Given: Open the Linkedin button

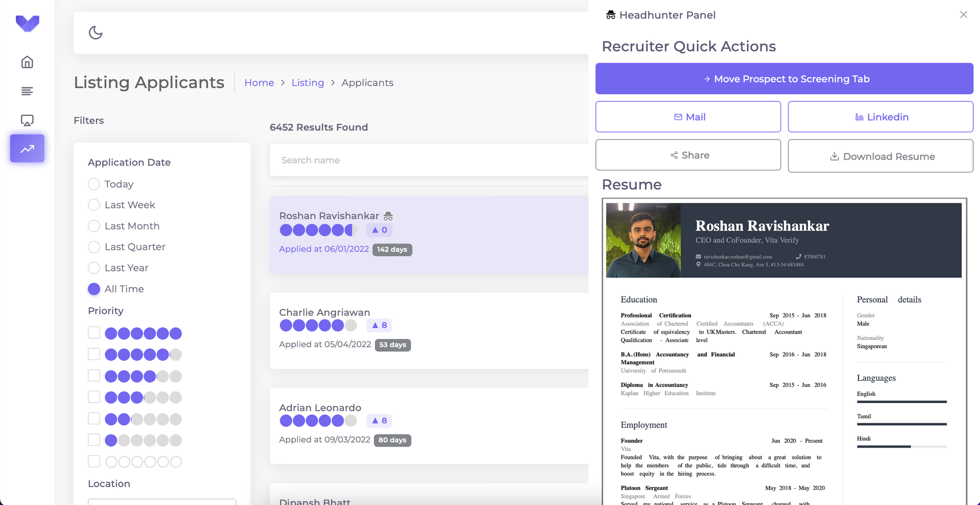Looking at the screenshot, I should pos(881,117).
